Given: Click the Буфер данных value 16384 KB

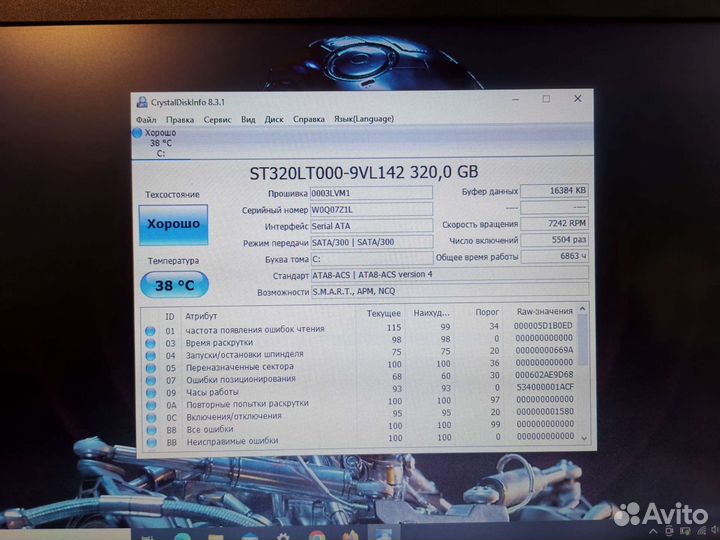Looking at the screenshot, I should (554, 191).
